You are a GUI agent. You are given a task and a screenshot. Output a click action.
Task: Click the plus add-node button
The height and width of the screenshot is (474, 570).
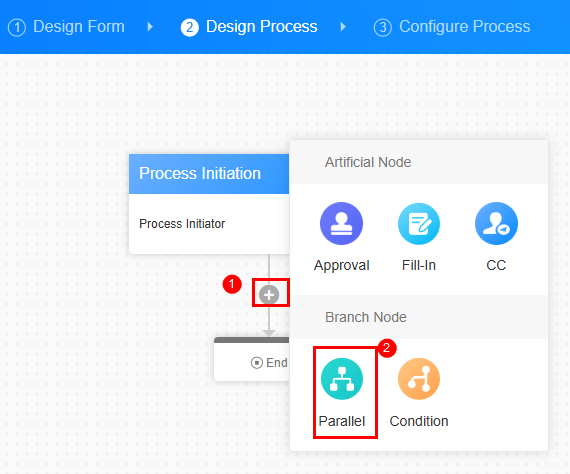(x=269, y=294)
